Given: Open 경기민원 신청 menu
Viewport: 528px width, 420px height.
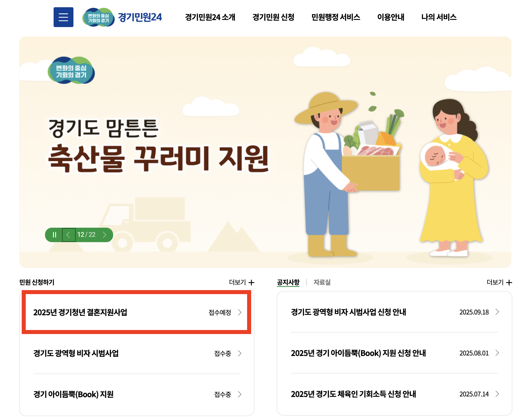Looking at the screenshot, I should [273, 17].
